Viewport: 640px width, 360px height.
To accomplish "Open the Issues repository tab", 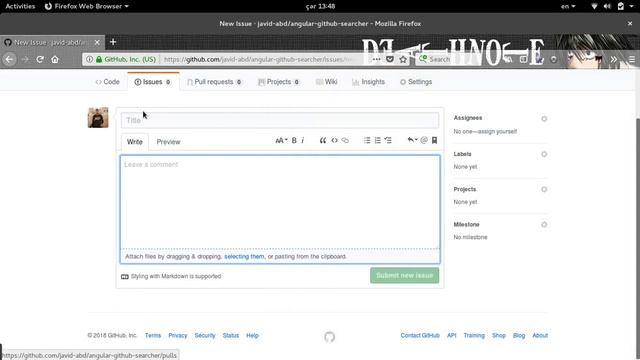I will [153, 82].
